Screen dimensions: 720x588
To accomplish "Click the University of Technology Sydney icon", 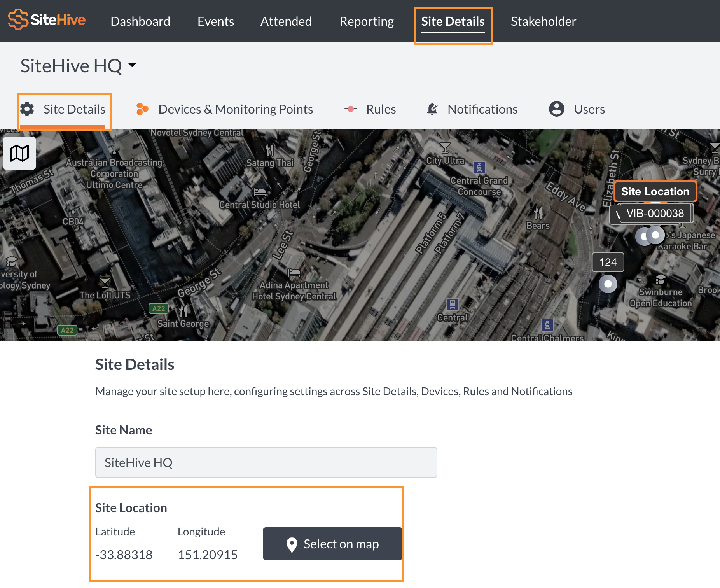I will (x=12, y=261).
